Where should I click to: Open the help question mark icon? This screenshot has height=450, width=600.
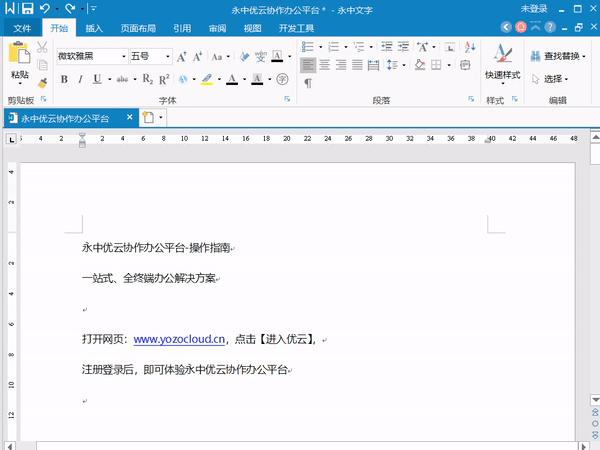(x=550, y=27)
